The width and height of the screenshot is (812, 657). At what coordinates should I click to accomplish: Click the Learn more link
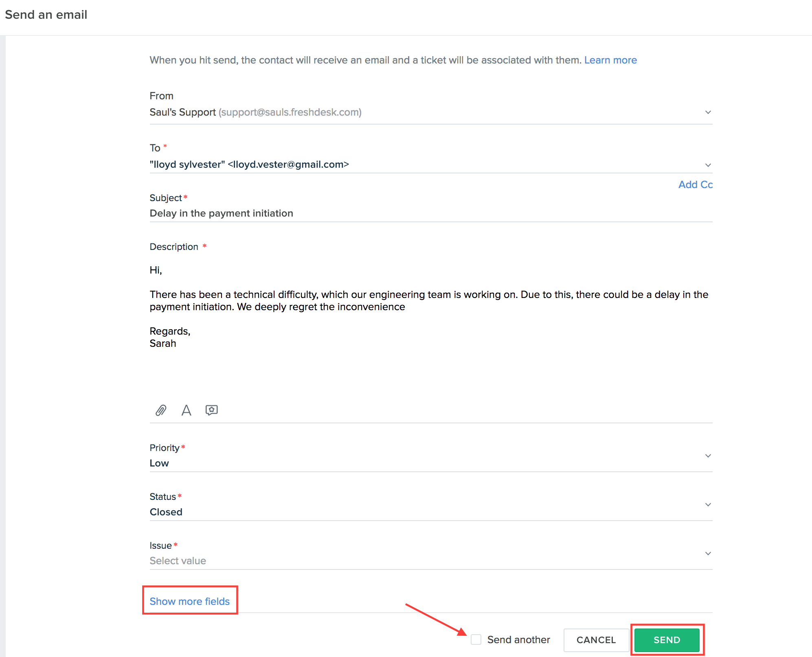pyautogui.click(x=610, y=60)
